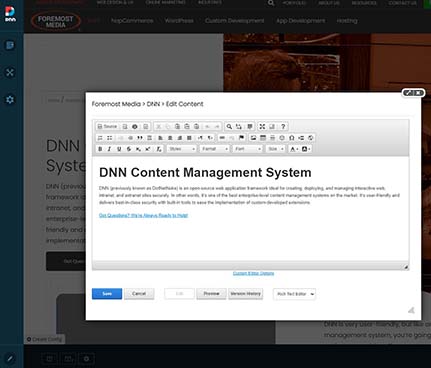
Task: Open Find with the magnifier icon
Action: pos(229,127)
